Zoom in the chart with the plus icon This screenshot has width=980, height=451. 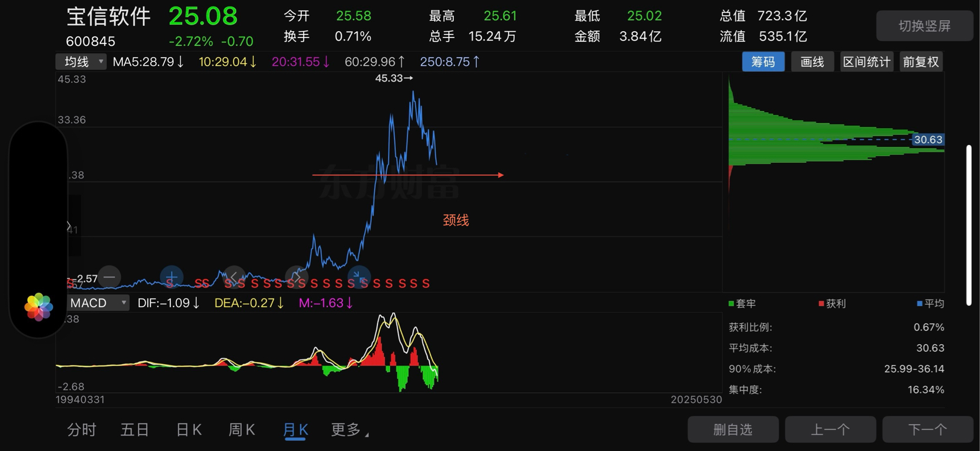coord(171,277)
